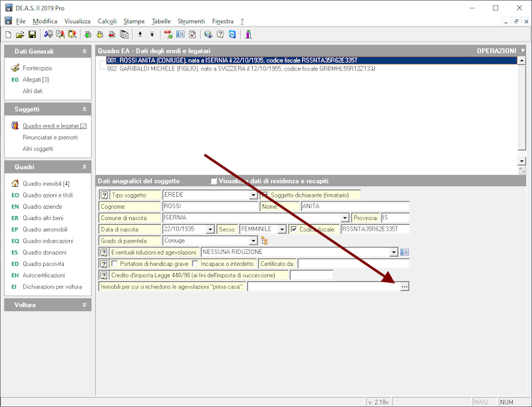
Task: Toggle Incapace o interdetto checkbox
Action: pos(195,264)
